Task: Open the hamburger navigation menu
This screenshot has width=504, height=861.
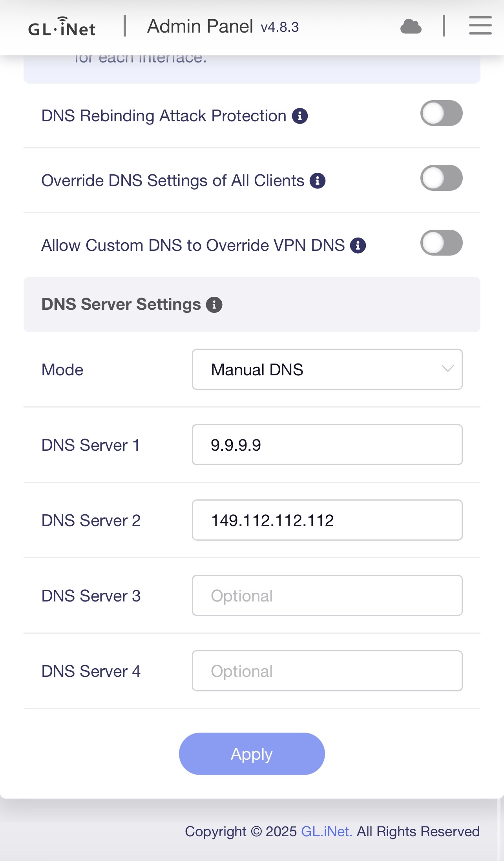Action: 480,26
